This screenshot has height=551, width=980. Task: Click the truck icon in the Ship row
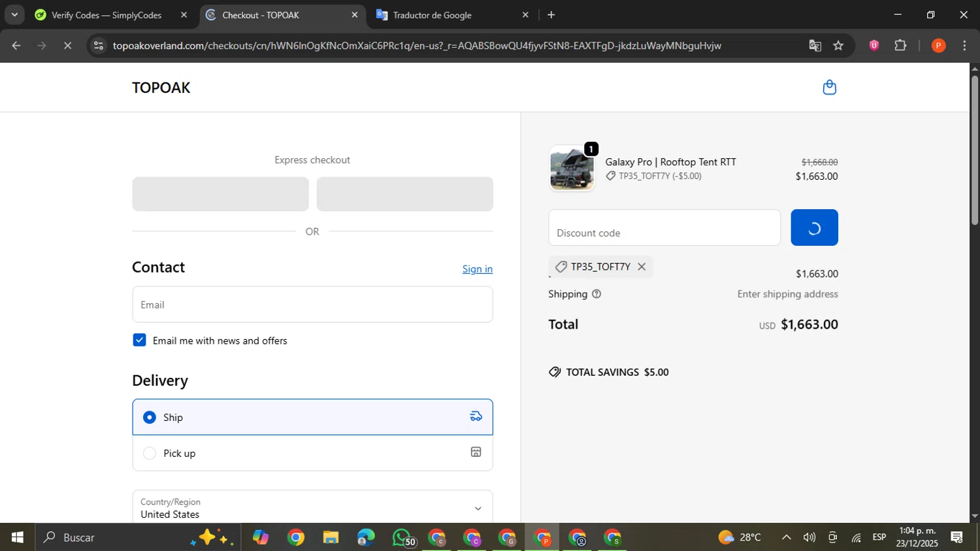476,416
